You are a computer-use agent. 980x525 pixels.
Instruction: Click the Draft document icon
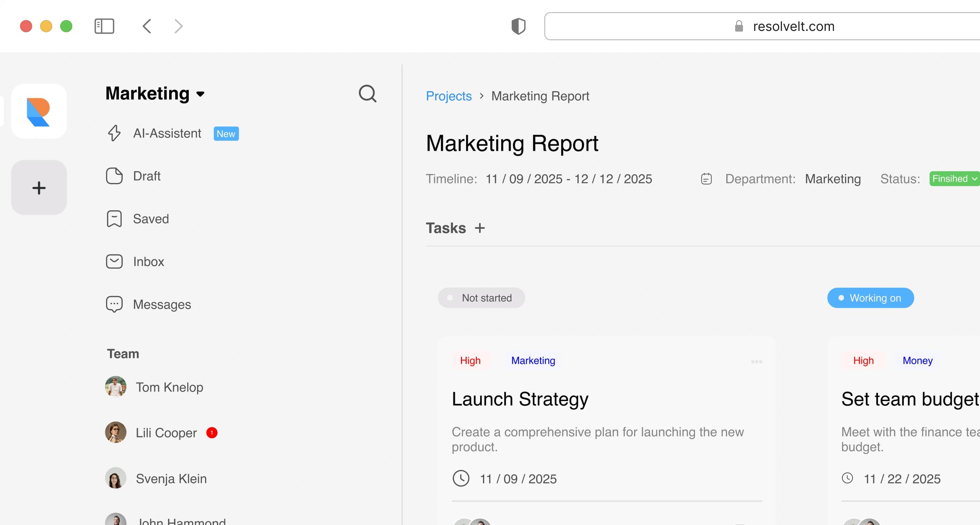tap(114, 176)
